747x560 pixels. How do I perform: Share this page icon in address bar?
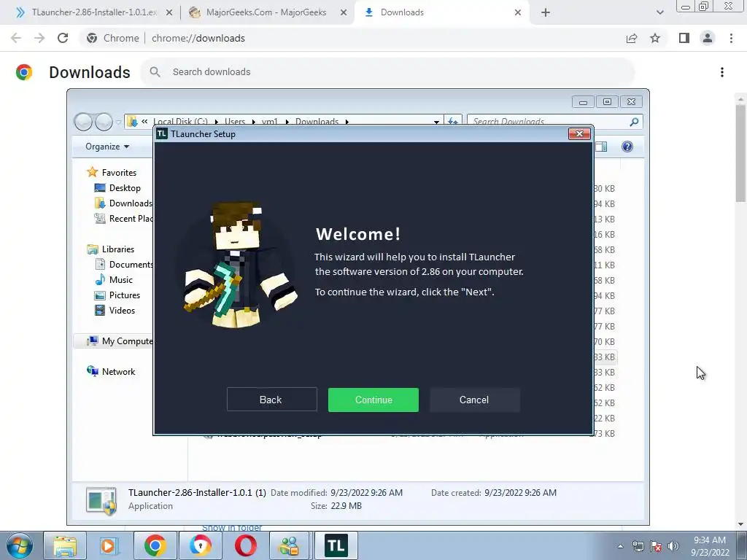(632, 38)
